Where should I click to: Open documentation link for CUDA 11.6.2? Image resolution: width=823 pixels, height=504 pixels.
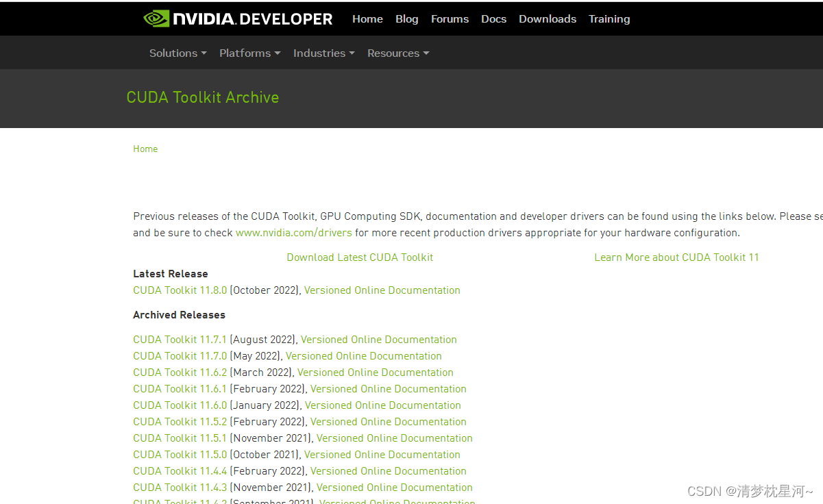coord(376,373)
